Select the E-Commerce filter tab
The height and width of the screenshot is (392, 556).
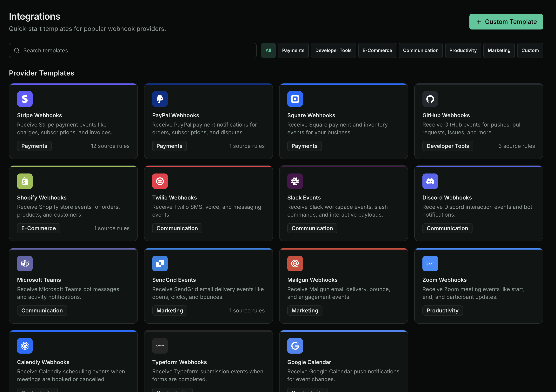coord(377,50)
